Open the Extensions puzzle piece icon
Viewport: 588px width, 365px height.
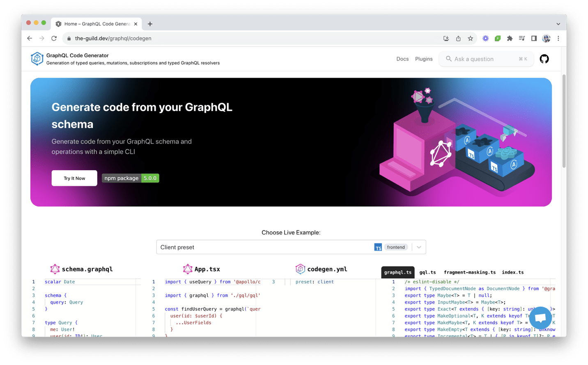point(510,38)
